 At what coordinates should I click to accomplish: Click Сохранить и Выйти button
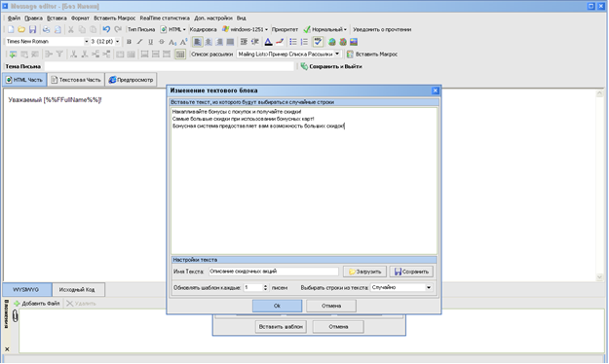point(331,66)
